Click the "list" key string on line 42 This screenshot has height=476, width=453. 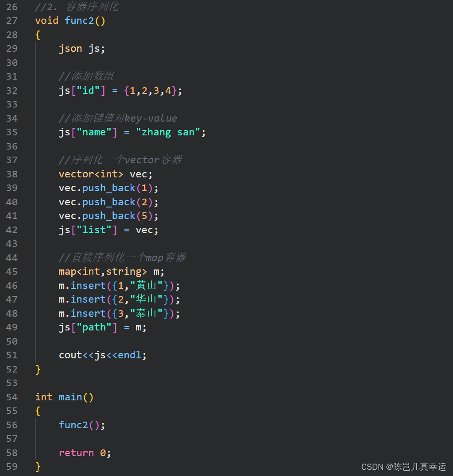click(x=94, y=230)
